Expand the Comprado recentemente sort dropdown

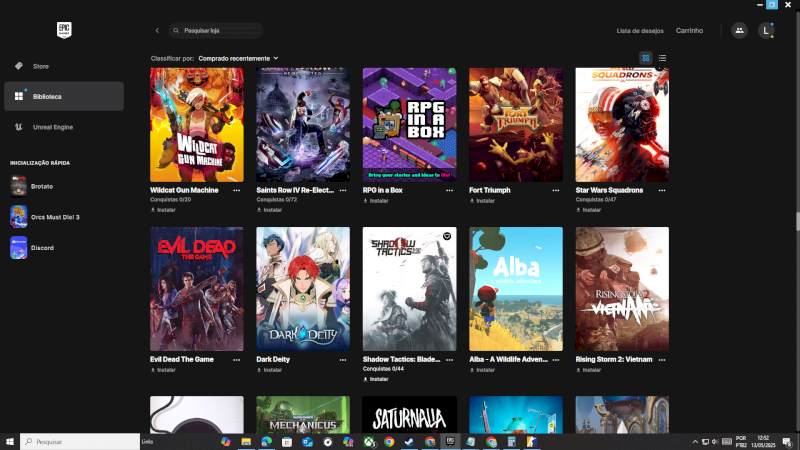point(238,58)
